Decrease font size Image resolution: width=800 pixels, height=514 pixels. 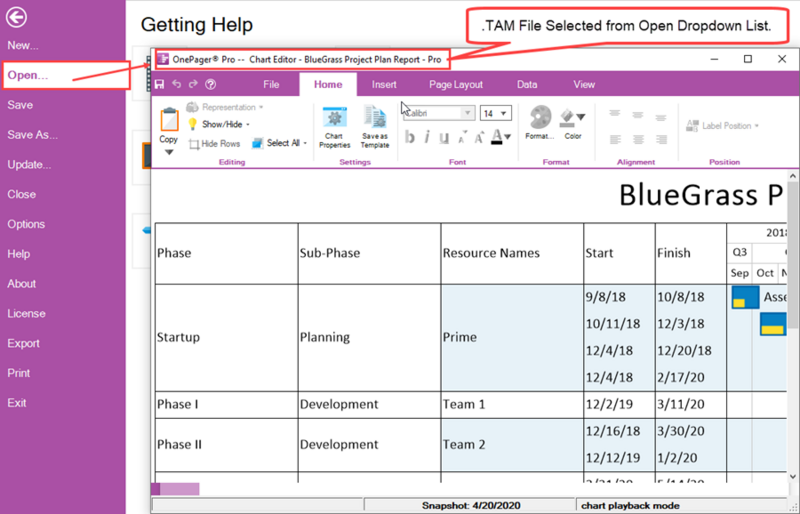[x=462, y=137]
